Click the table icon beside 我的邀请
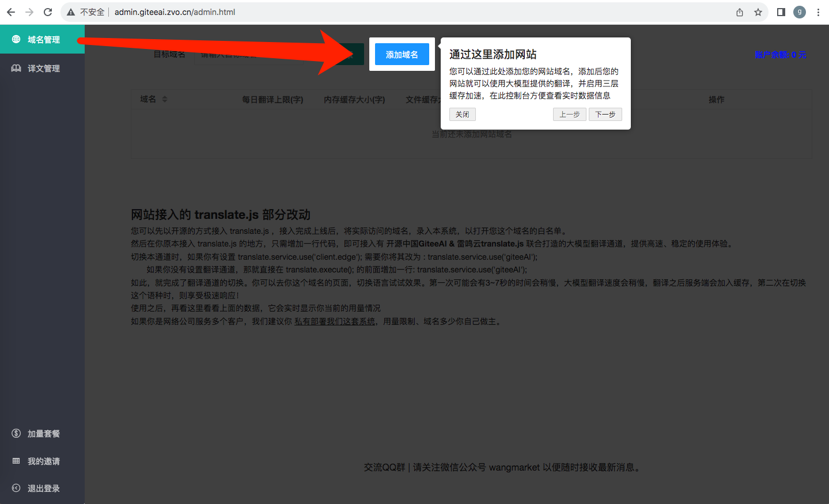 click(x=16, y=461)
